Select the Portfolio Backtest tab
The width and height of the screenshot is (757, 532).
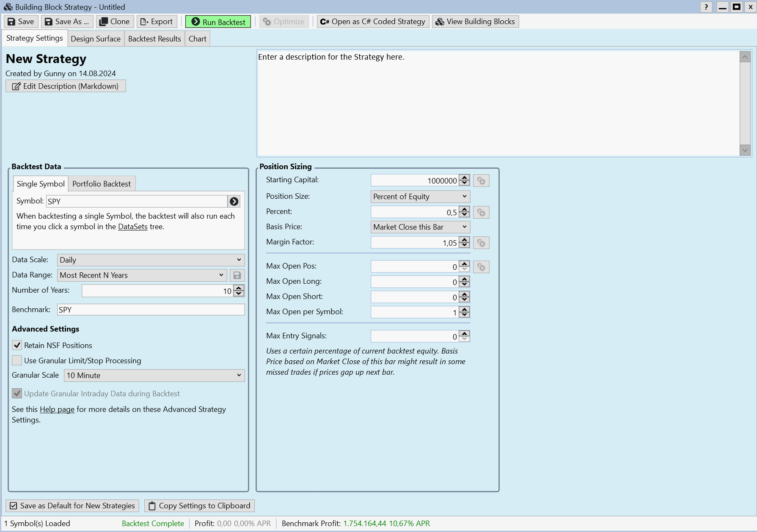tap(102, 184)
